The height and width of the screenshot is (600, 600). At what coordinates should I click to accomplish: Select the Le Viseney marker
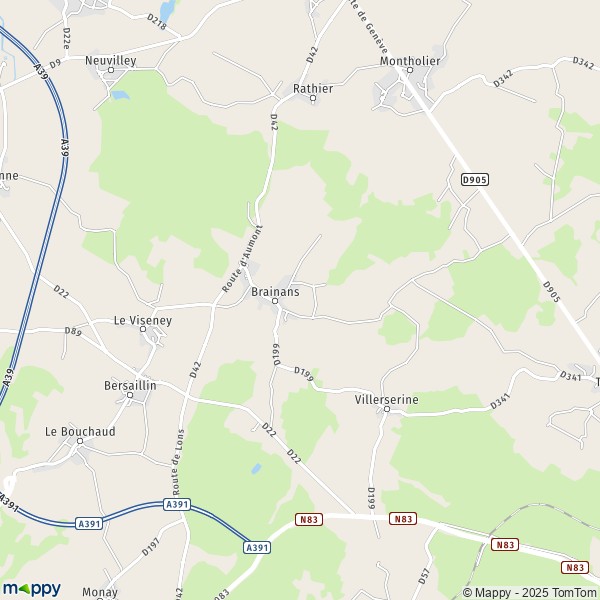click(x=143, y=329)
